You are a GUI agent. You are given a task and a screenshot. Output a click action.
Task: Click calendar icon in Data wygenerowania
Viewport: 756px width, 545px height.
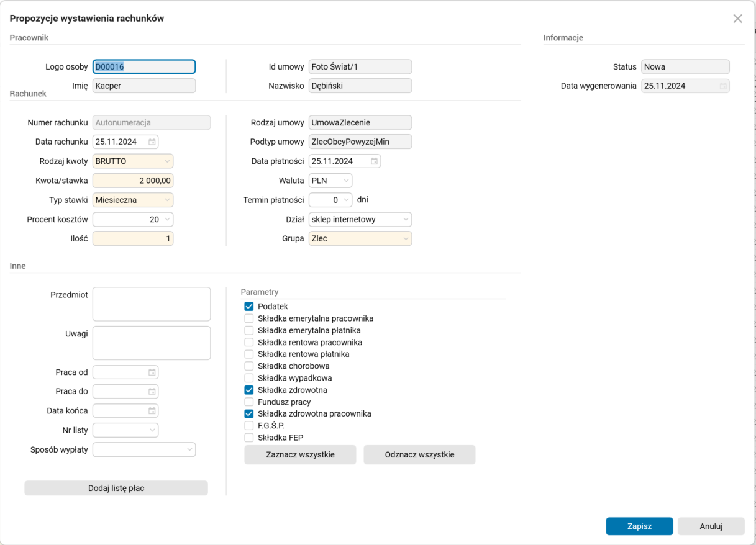723,86
